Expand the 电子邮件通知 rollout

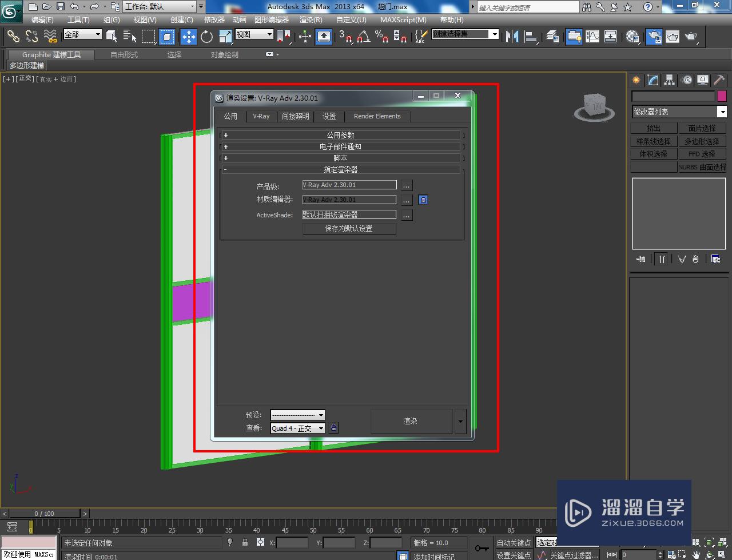tap(340, 146)
